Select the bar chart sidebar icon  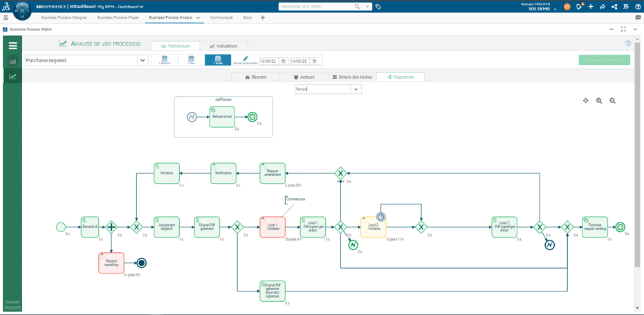coord(12,61)
